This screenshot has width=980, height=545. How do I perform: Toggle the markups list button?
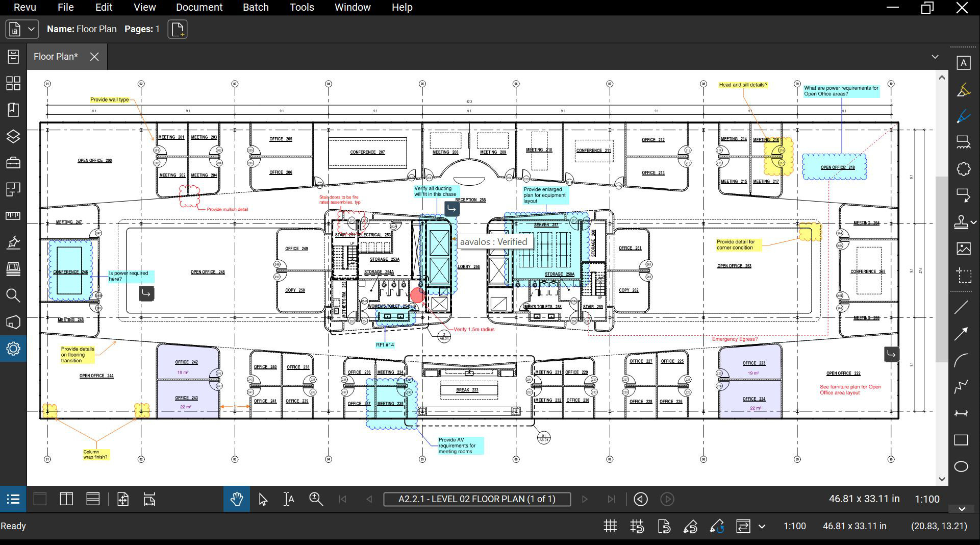tap(13, 499)
